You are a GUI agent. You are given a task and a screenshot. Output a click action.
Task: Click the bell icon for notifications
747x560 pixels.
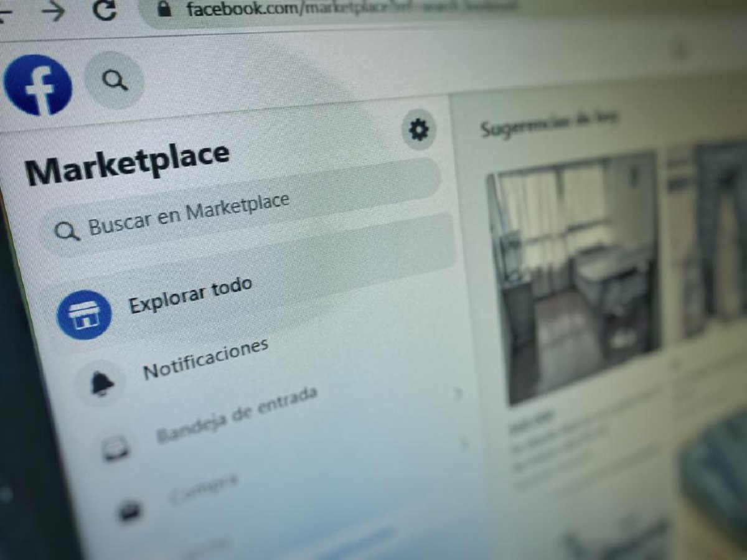tap(102, 384)
